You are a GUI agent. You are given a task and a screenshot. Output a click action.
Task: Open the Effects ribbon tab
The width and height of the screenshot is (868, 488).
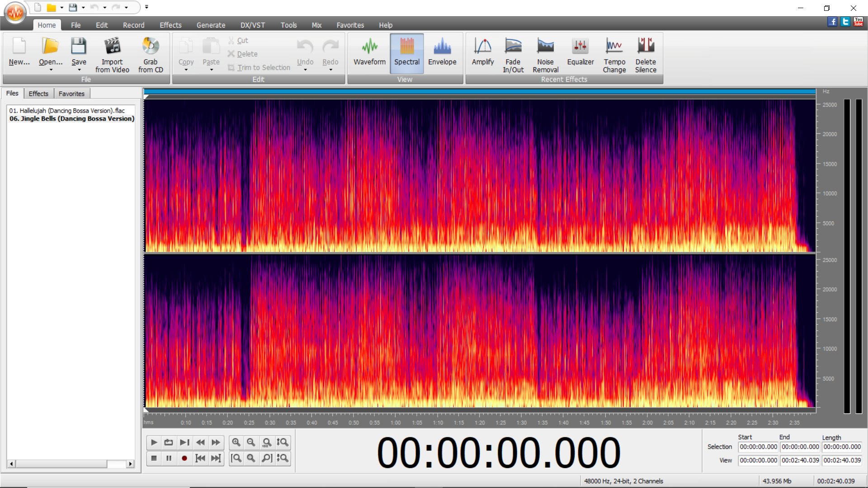point(170,25)
